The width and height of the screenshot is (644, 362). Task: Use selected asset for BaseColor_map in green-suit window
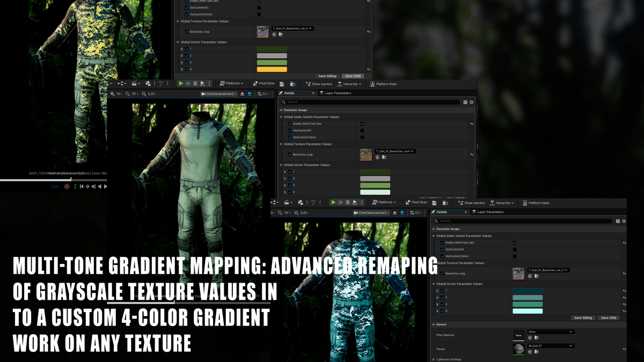377,157
